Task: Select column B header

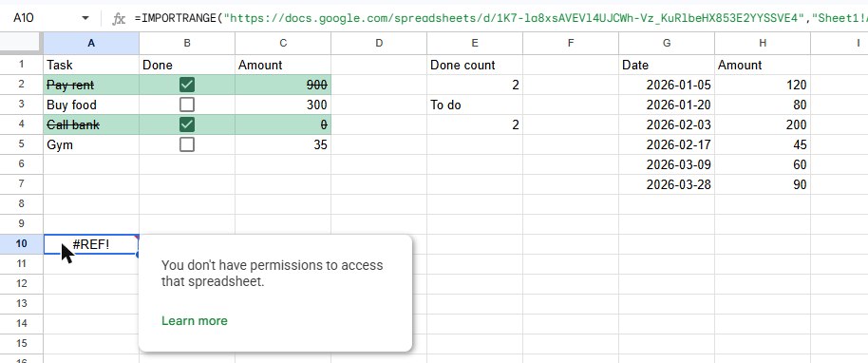Action: (187, 43)
